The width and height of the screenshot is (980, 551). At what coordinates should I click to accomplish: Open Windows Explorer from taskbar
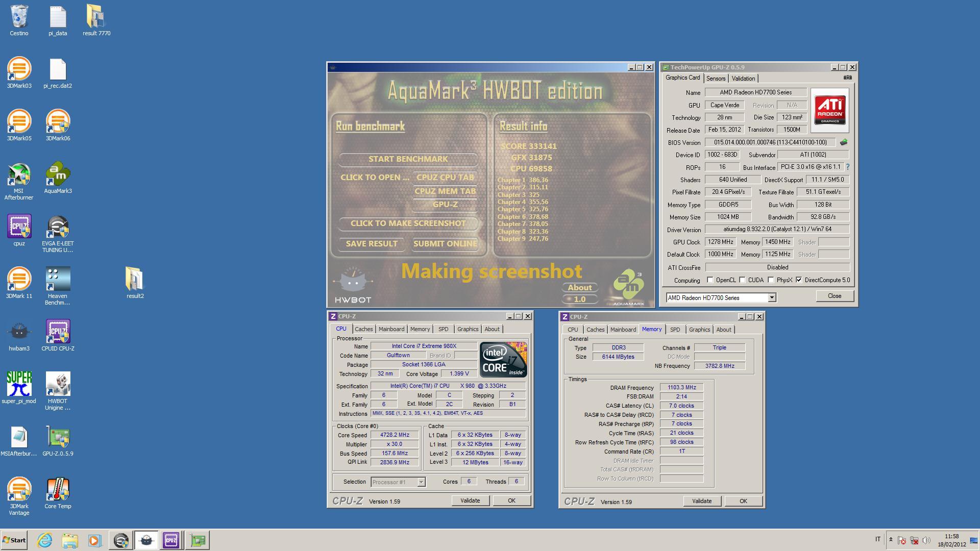click(70, 540)
